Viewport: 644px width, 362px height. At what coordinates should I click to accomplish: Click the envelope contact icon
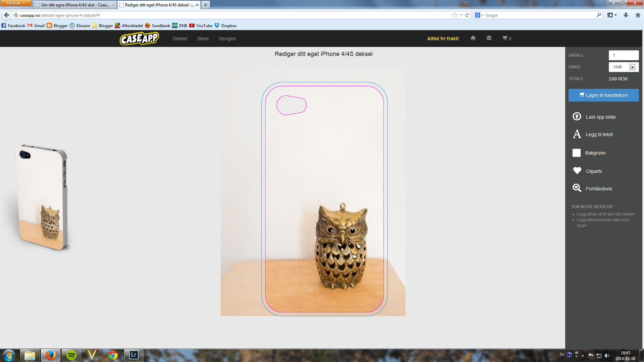(489, 38)
